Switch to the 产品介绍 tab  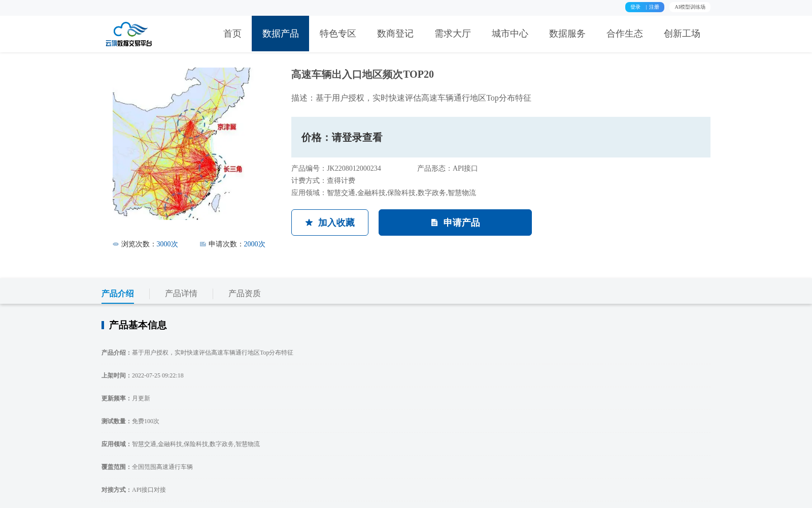coord(118,294)
